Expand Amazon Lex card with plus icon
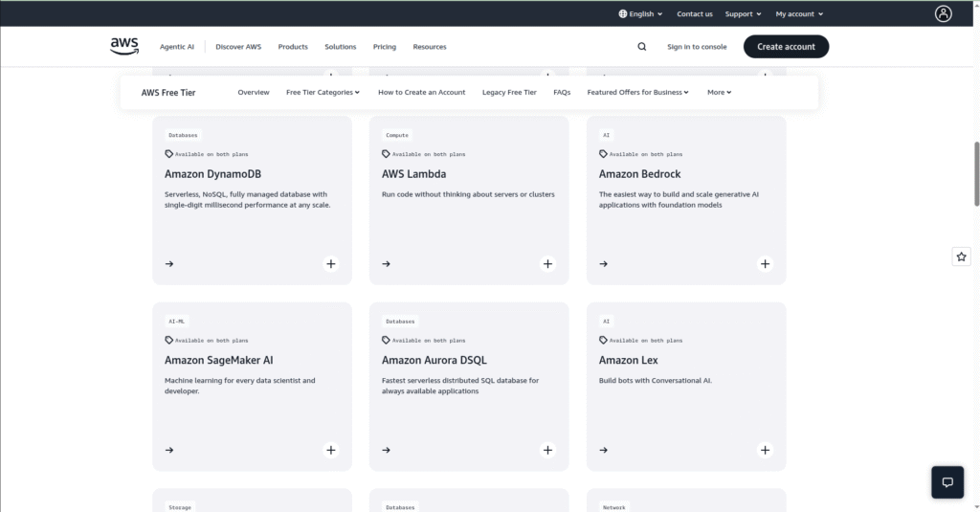Viewport: 980px width, 512px height. coord(765,450)
